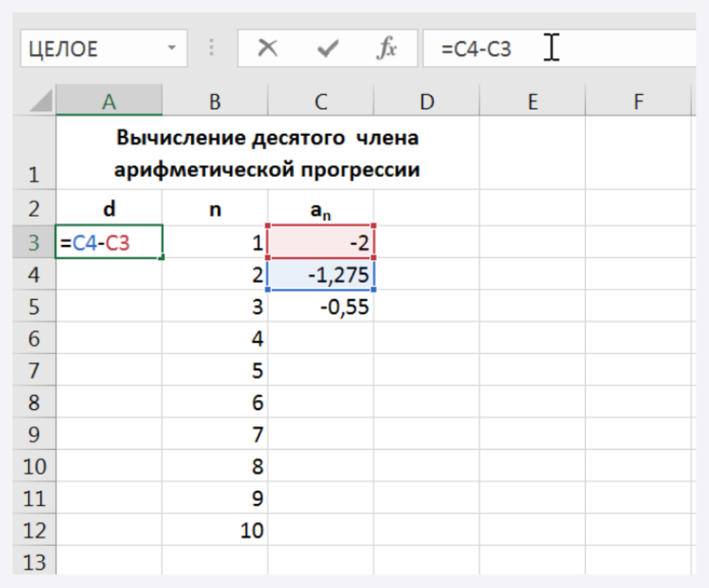
Task: Select column A header
Action: tap(108, 103)
